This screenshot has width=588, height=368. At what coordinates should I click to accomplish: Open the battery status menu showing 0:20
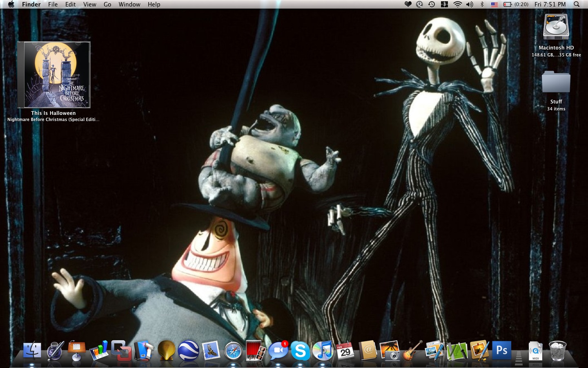tap(516, 4)
